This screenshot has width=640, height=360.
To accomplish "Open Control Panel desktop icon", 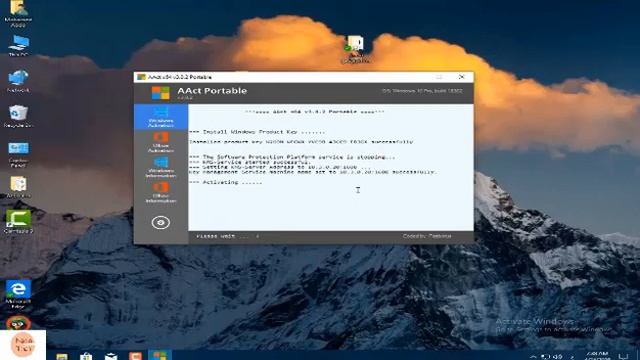I will pyautogui.click(x=18, y=154).
